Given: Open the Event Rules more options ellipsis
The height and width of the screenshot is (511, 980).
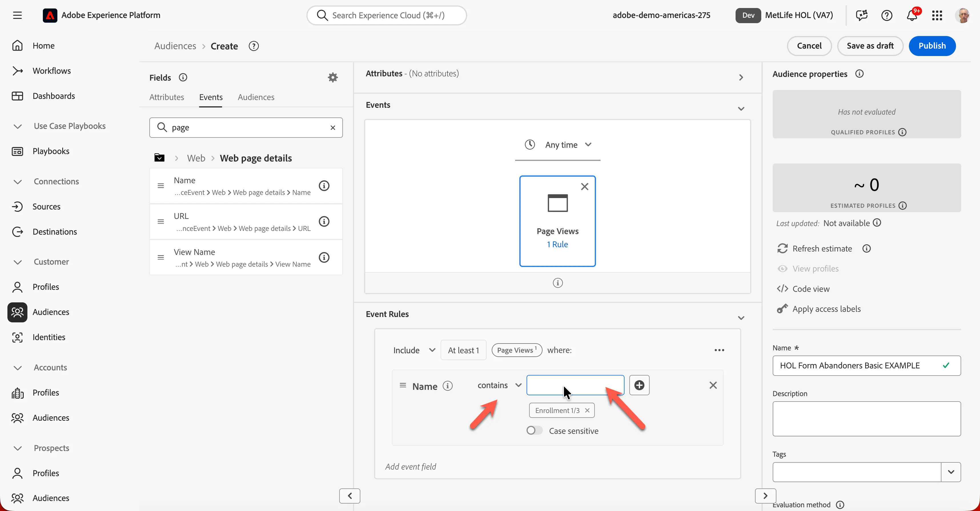Looking at the screenshot, I should point(719,350).
